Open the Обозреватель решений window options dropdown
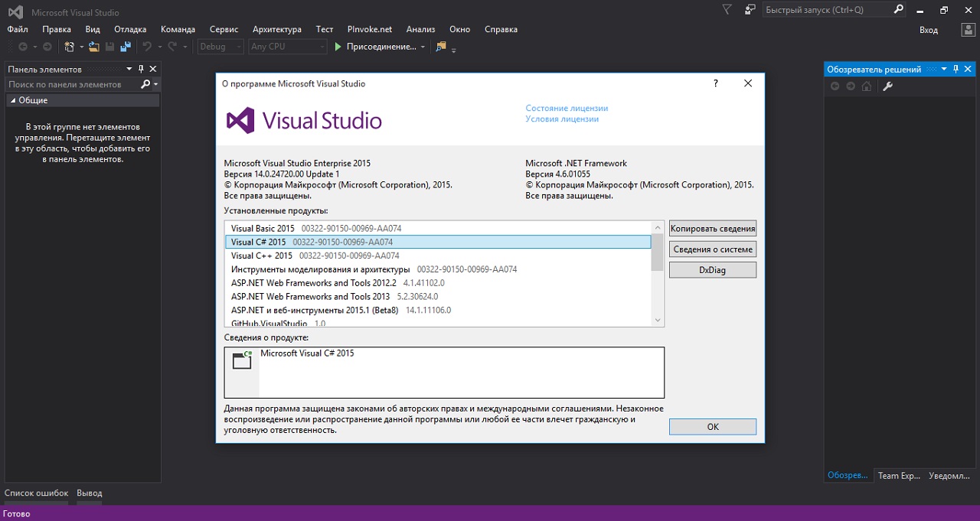Image resolution: width=980 pixels, height=521 pixels. click(x=943, y=69)
